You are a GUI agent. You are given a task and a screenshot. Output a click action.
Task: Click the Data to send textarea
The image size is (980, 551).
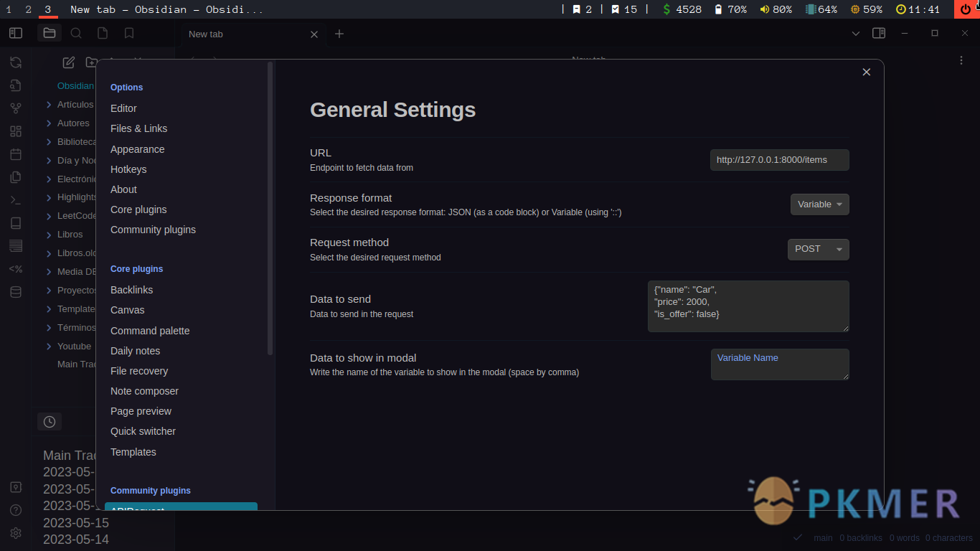748,306
